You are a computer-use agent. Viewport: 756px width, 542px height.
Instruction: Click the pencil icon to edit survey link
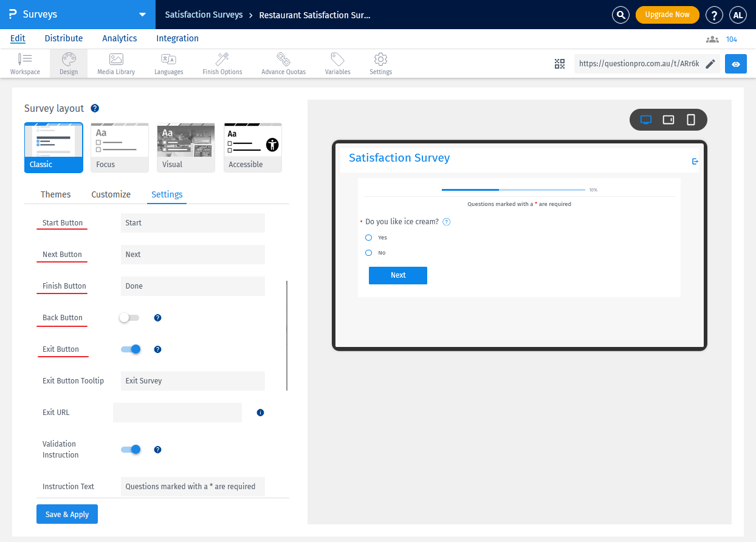(711, 63)
